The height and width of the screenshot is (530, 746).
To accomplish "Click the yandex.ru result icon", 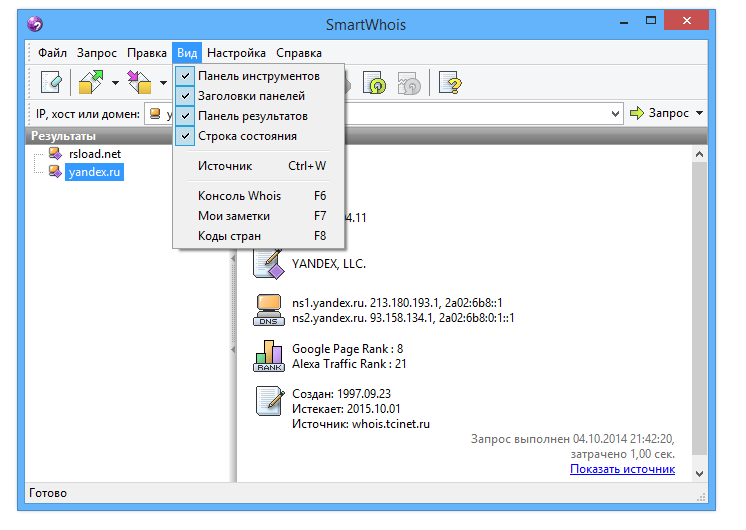I will click(x=55, y=172).
